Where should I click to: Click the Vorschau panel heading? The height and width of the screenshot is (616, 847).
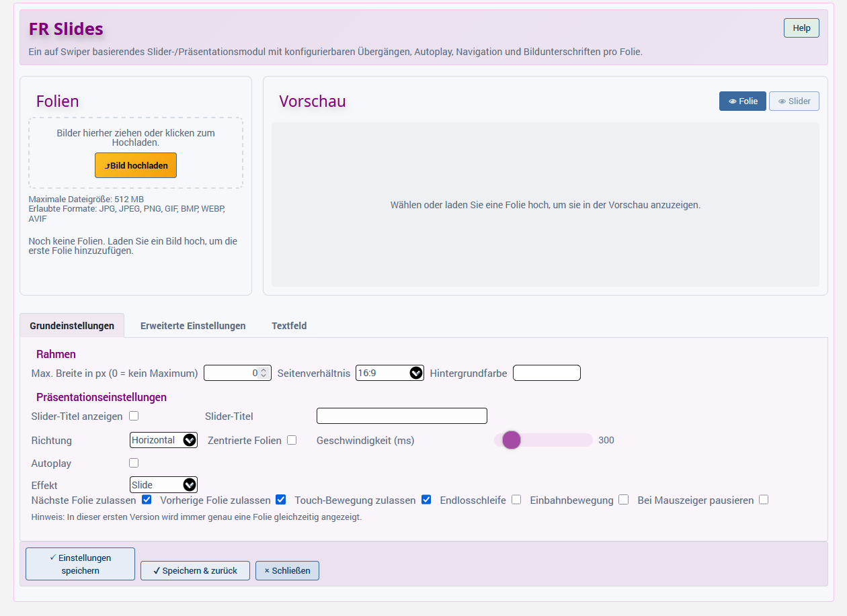coord(313,101)
